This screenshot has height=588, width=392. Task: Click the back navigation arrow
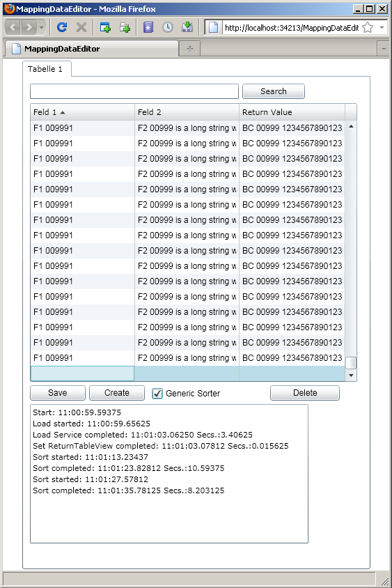tap(13, 27)
